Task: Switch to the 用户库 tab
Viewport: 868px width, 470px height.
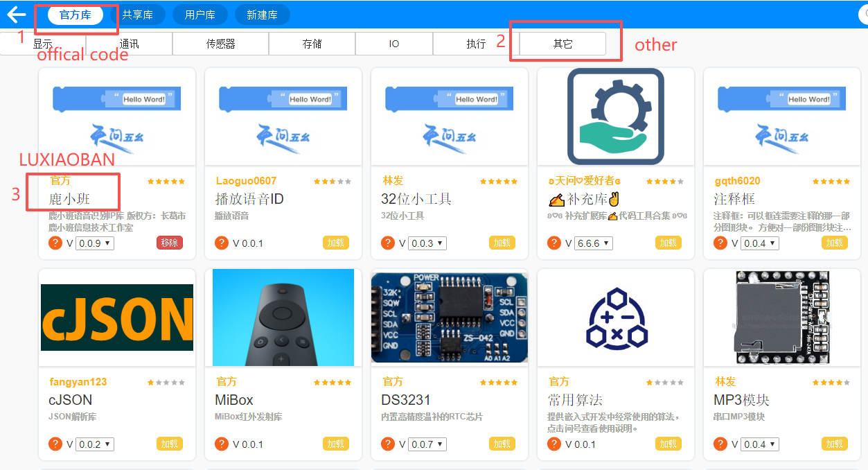Action: [200, 15]
